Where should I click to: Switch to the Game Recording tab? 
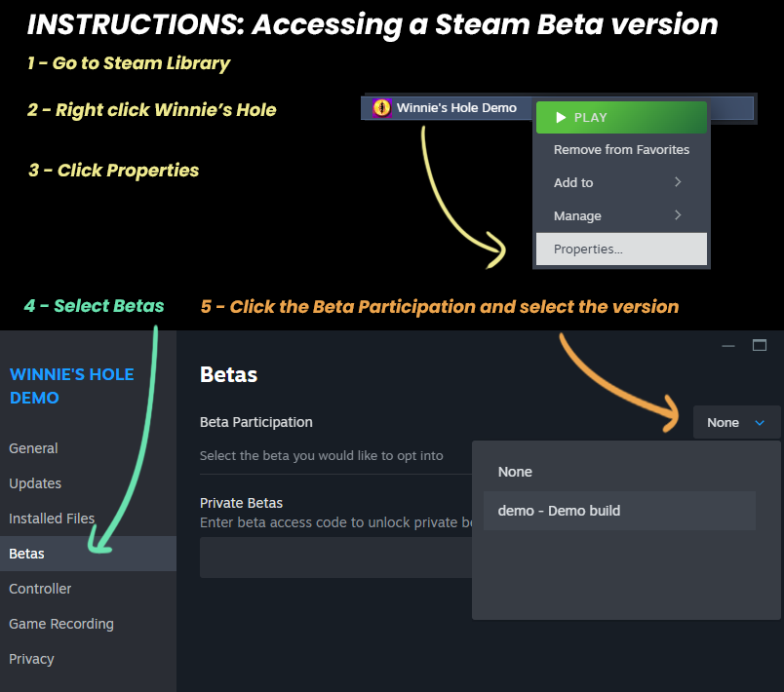[88, 624]
